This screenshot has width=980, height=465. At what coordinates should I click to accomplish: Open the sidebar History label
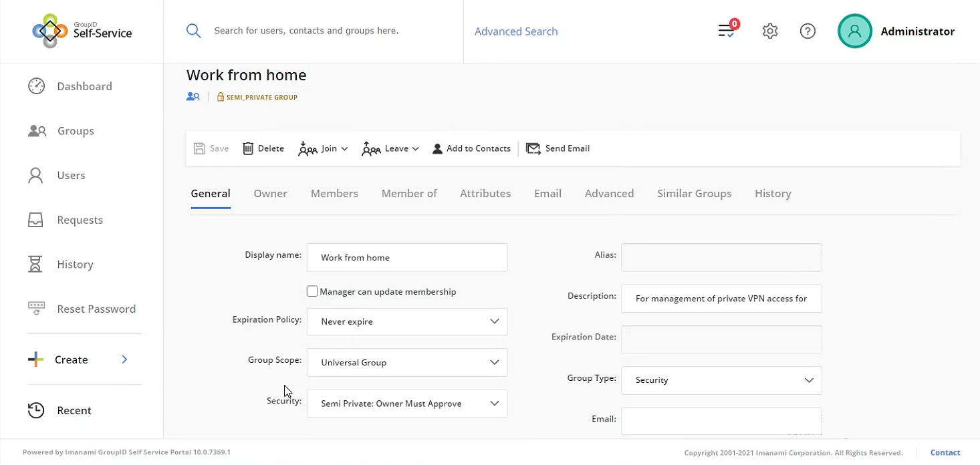75,264
